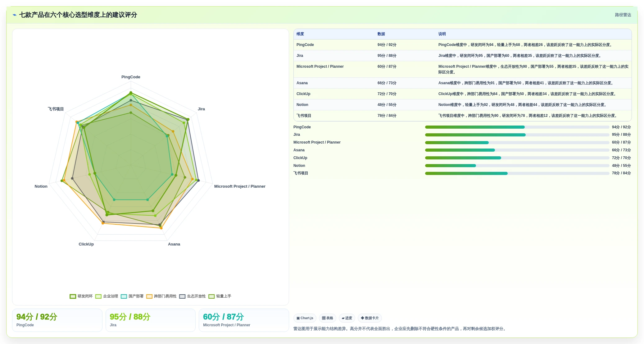Click the 72分 / 70分 table cell
Image resolution: width=644 pixels, height=344 pixels.
pos(387,94)
